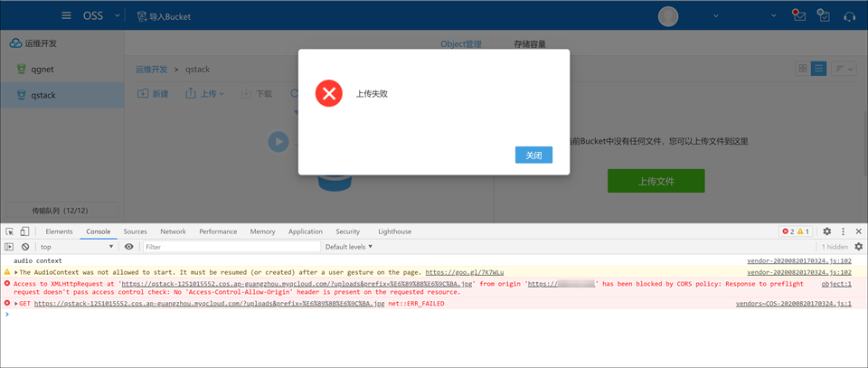
Task: Close the DevTools panel
Action: [859, 231]
